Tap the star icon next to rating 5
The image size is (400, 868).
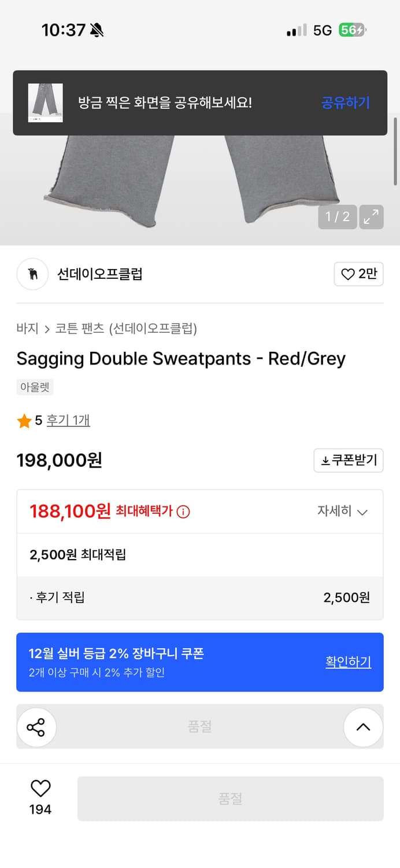click(x=24, y=420)
